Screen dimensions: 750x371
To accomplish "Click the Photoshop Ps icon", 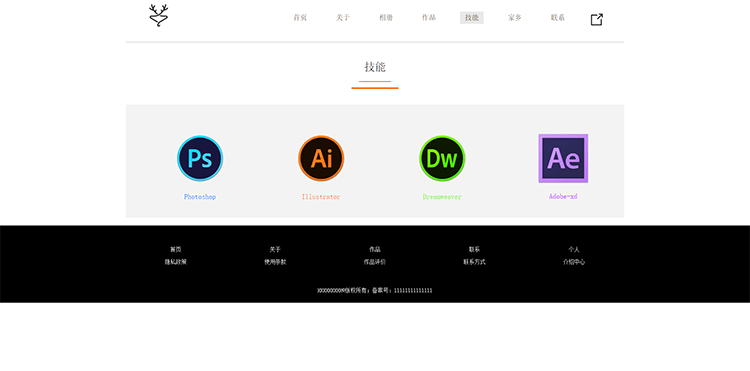I will 200,158.
